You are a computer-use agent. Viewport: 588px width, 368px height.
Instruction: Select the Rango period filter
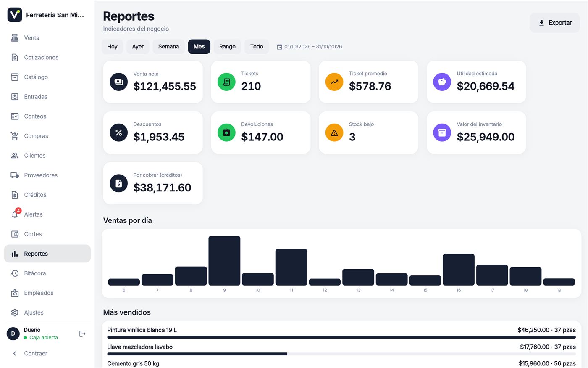point(227,47)
